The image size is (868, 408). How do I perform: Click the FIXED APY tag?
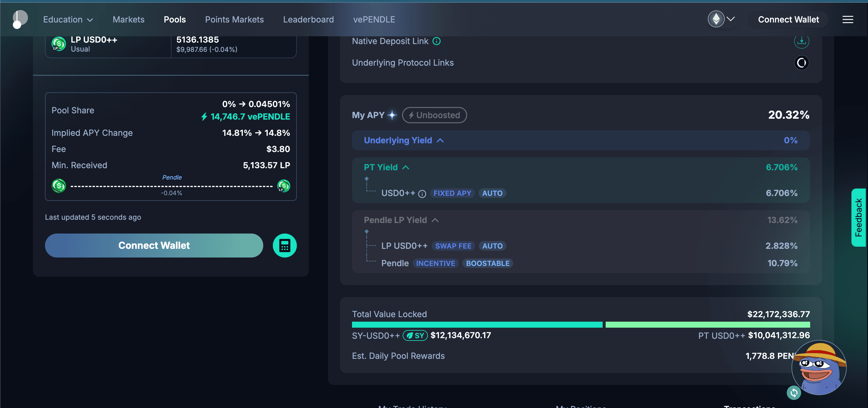(x=452, y=193)
